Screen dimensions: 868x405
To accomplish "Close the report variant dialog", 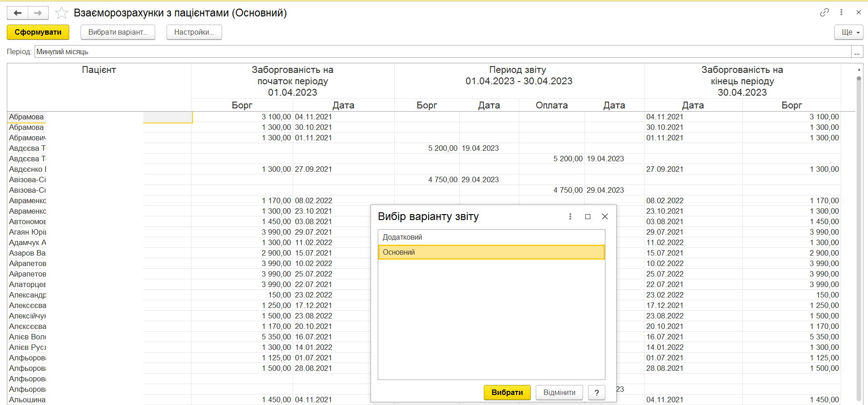I will (x=605, y=216).
